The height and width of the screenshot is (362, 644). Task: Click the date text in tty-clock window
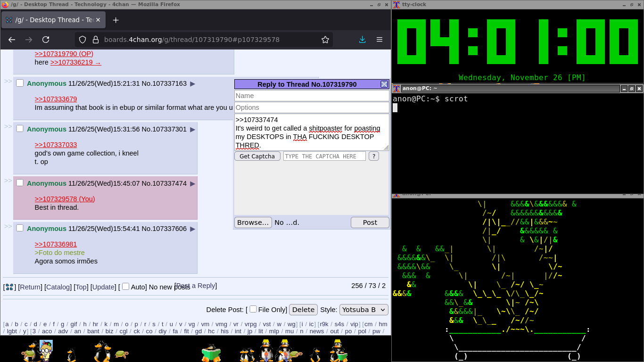point(522,77)
